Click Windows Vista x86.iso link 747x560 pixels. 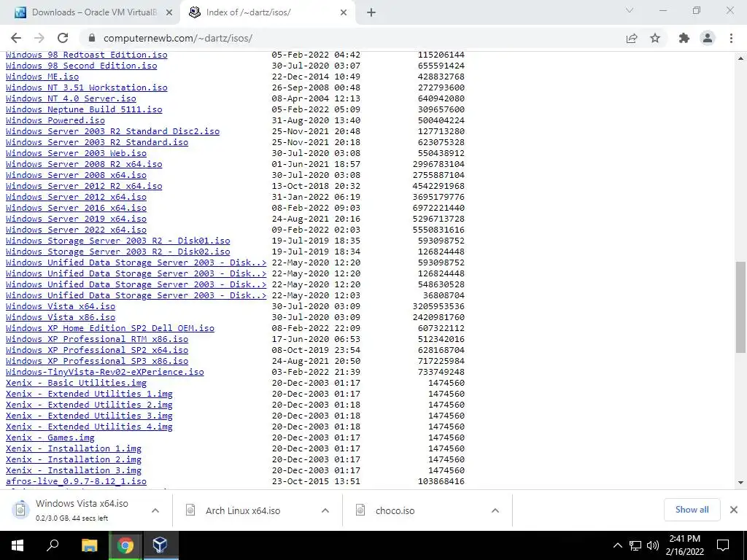[x=61, y=318]
